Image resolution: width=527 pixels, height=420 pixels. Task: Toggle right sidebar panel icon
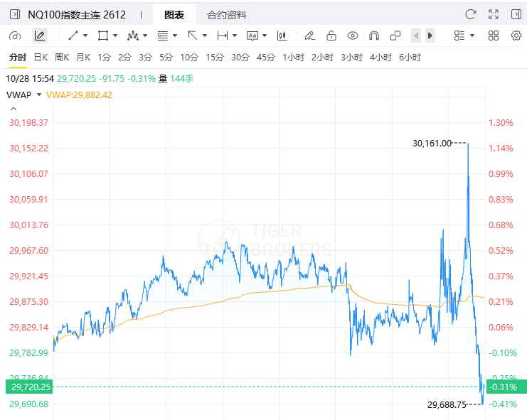coord(516,14)
